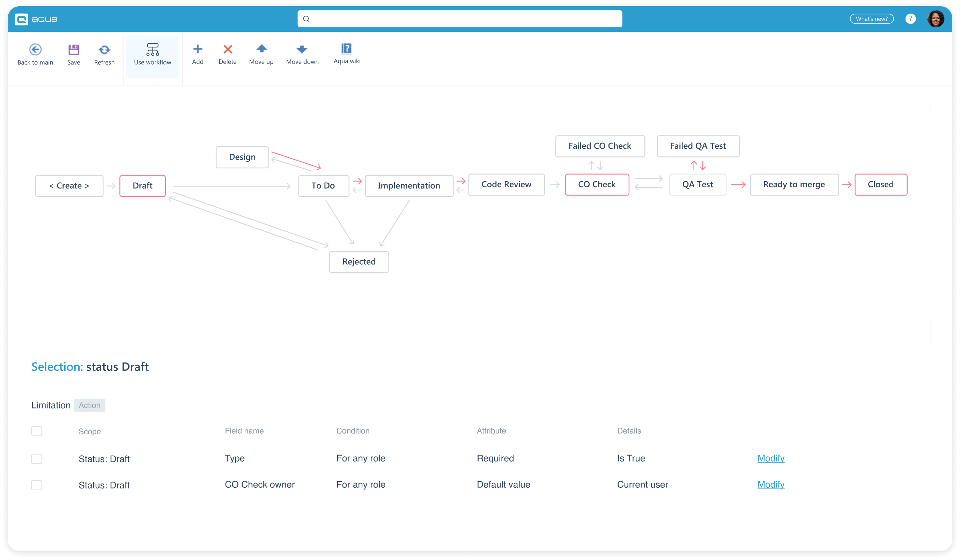
Task: Open the Aqua wiki documentation icon
Action: (x=347, y=48)
